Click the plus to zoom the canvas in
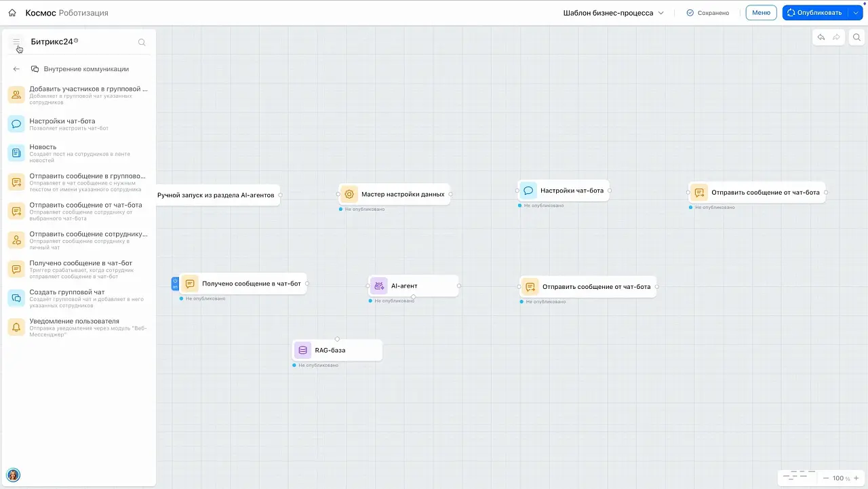Viewport: 868px width, 489px height. point(856,478)
